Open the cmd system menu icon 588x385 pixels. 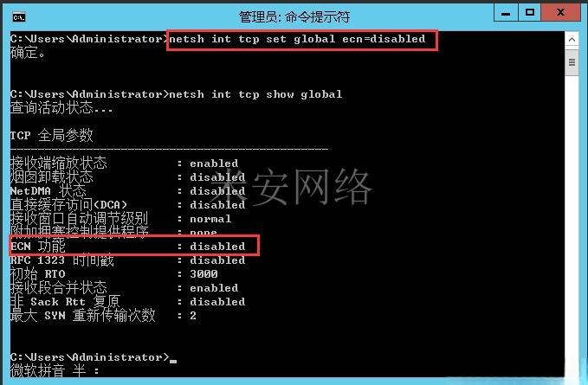click(x=19, y=17)
